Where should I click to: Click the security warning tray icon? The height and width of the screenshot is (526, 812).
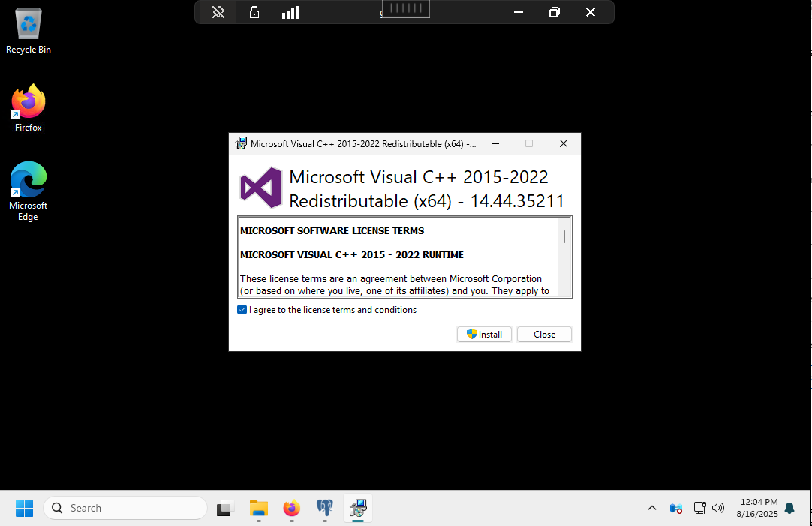coord(676,509)
